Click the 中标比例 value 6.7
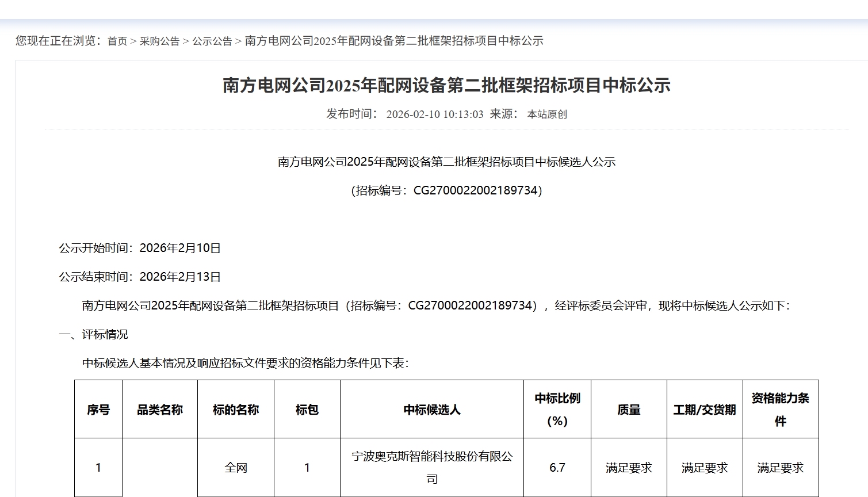The image size is (868, 497). [x=557, y=468]
